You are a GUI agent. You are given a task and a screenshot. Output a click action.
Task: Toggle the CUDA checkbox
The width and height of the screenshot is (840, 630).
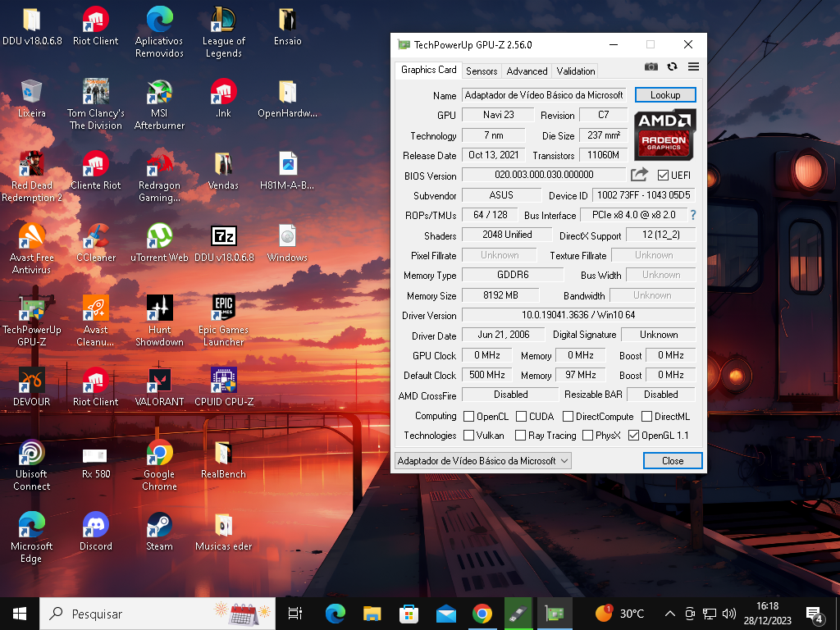521,416
